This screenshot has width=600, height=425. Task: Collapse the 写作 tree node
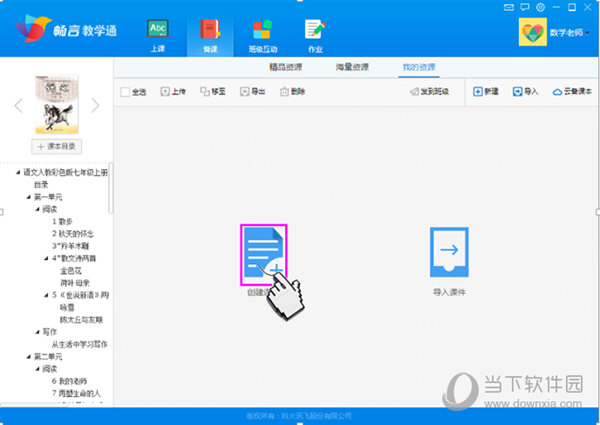click(37, 332)
